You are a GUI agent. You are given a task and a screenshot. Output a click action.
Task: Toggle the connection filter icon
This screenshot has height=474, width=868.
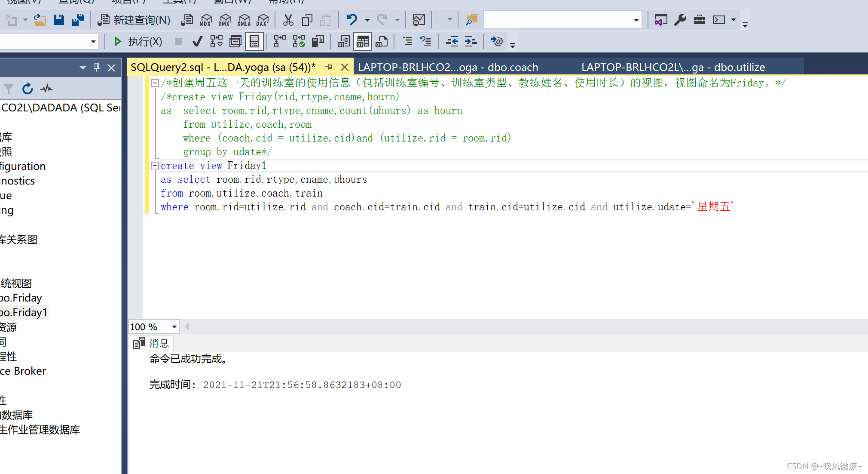[8, 88]
